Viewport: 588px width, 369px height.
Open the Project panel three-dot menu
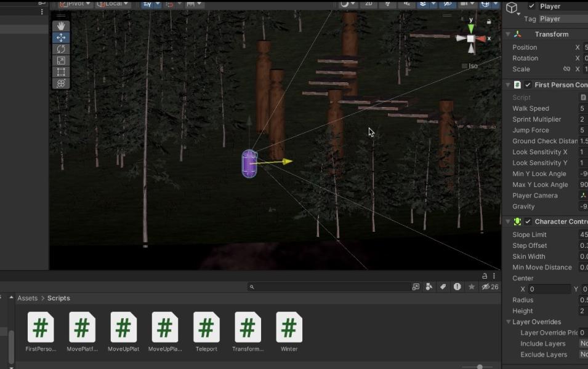(x=494, y=276)
